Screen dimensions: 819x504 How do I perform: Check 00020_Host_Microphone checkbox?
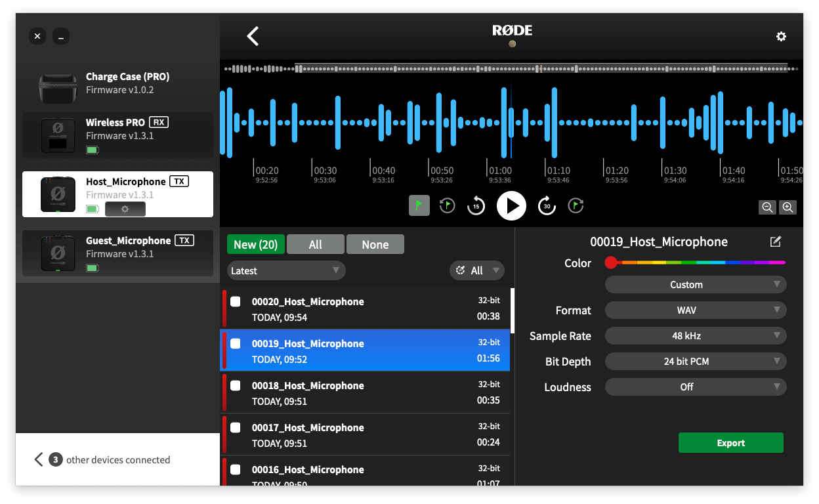pyautogui.click(x=235, y=301)
